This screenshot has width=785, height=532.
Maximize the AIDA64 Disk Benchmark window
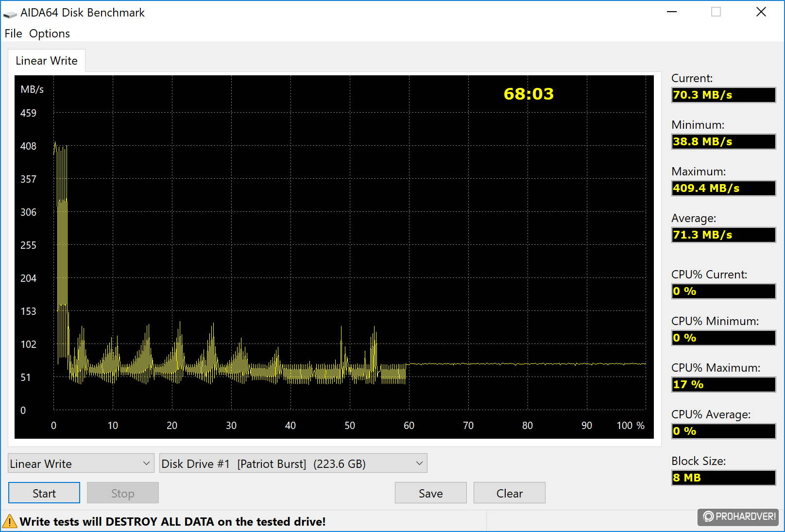click(716, 12)
